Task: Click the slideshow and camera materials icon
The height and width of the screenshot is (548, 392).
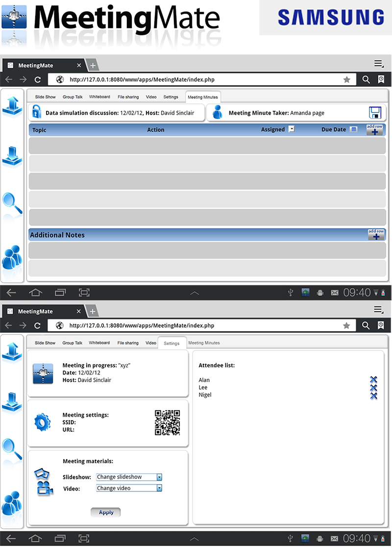Action: click(x=43, y=482)
